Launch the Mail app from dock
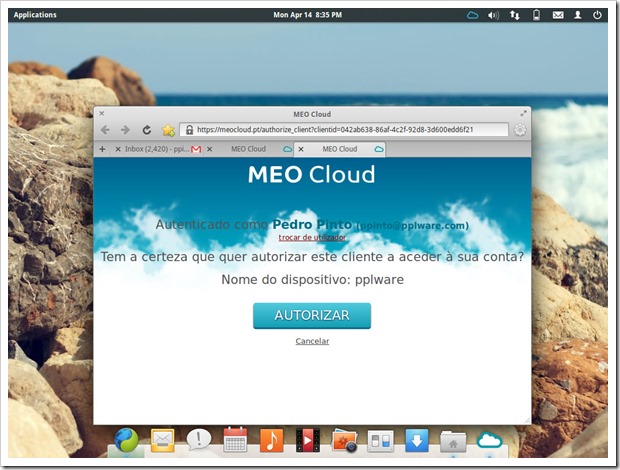Viewport: 620px width, 470px height. [163, 440]
